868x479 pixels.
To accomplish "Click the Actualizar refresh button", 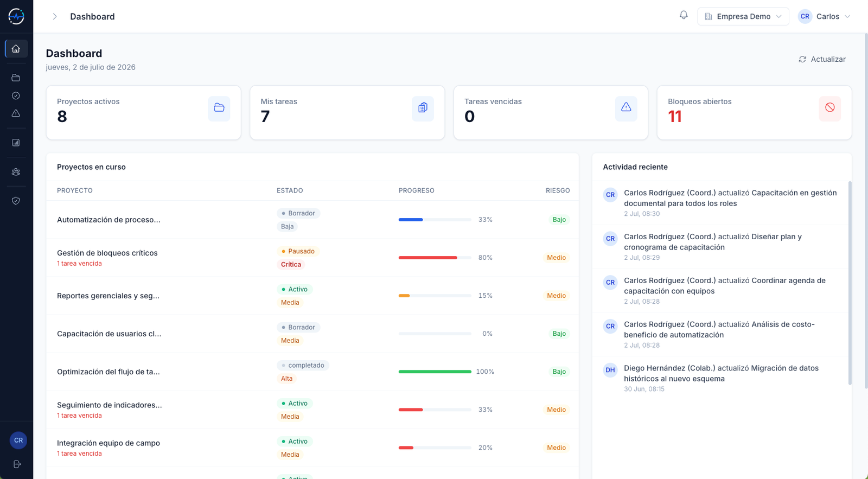I will pyautogui.click(x=822, y=59).
